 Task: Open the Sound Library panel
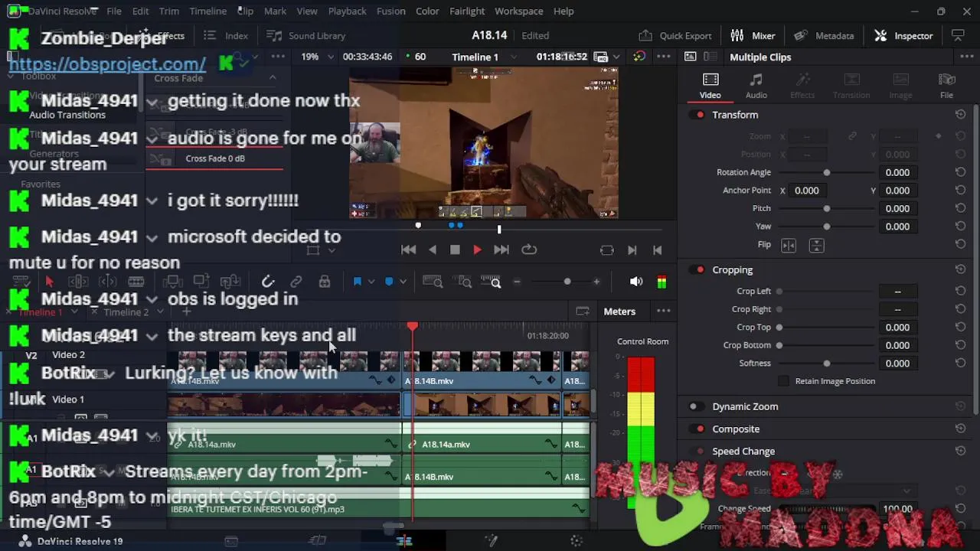point(305,36)
